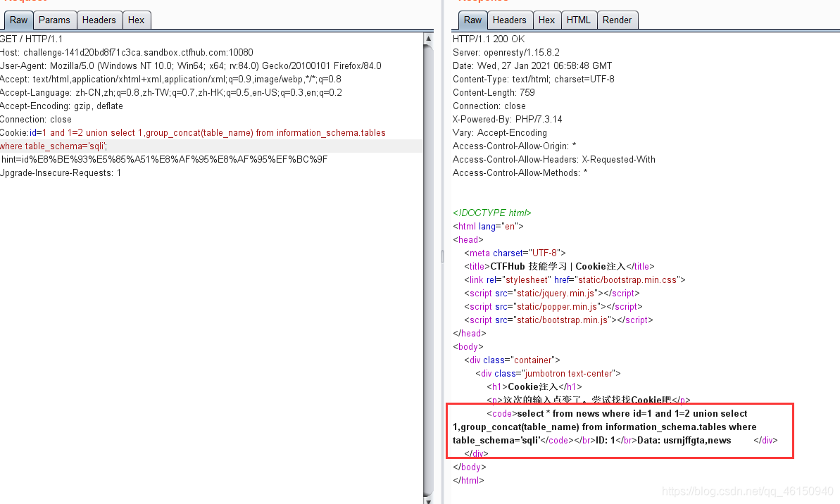Click the meta charset UTF-8 line
The image size is (840, 504).
(x=515, y=253)
